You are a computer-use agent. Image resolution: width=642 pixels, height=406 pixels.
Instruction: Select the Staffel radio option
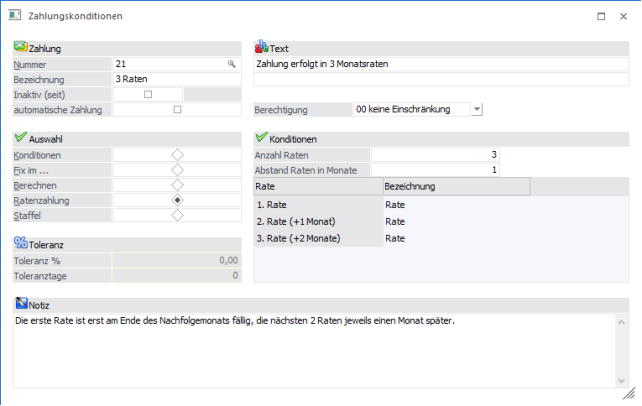177,216
